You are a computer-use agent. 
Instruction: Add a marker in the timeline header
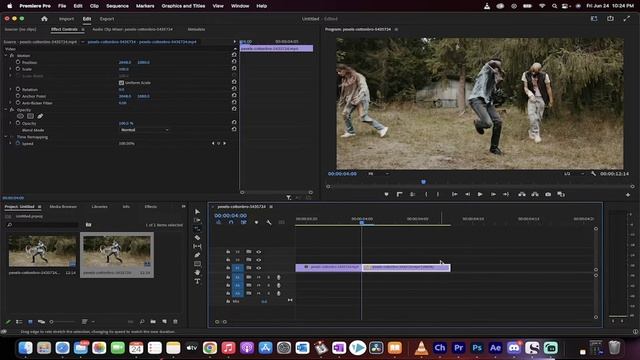[x=256, y=222]
